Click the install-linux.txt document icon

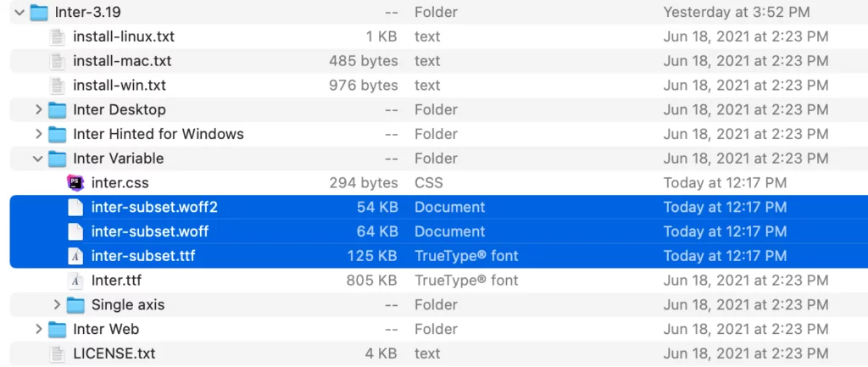click(x=57, y=37)
